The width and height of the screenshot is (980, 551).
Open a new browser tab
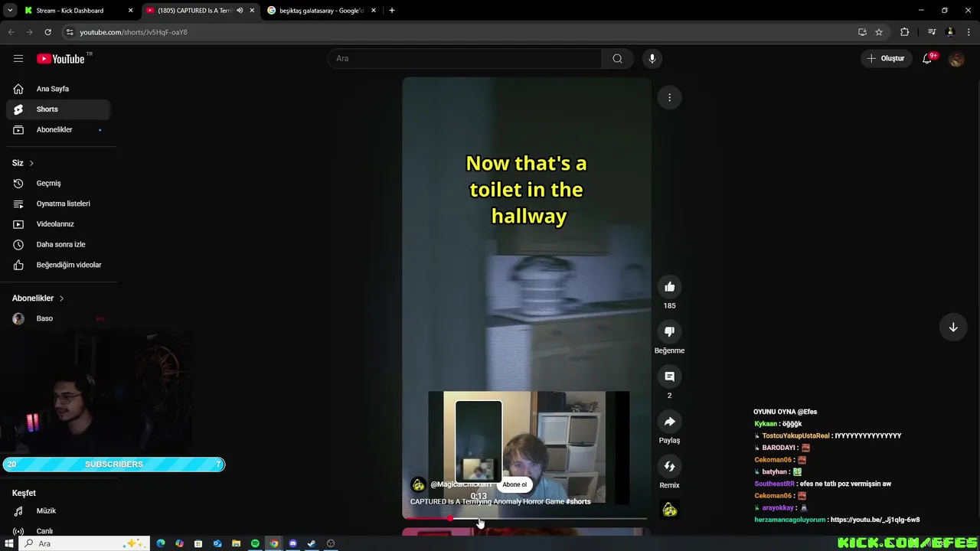[392, 11]
